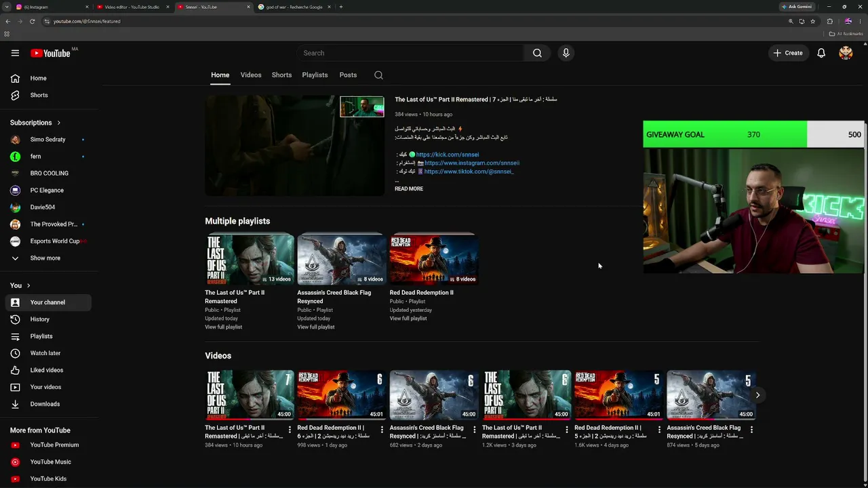868x488 pixels.
Task: Open the YouTube guide hamburger menu
Action: click(x=15, y=53)
